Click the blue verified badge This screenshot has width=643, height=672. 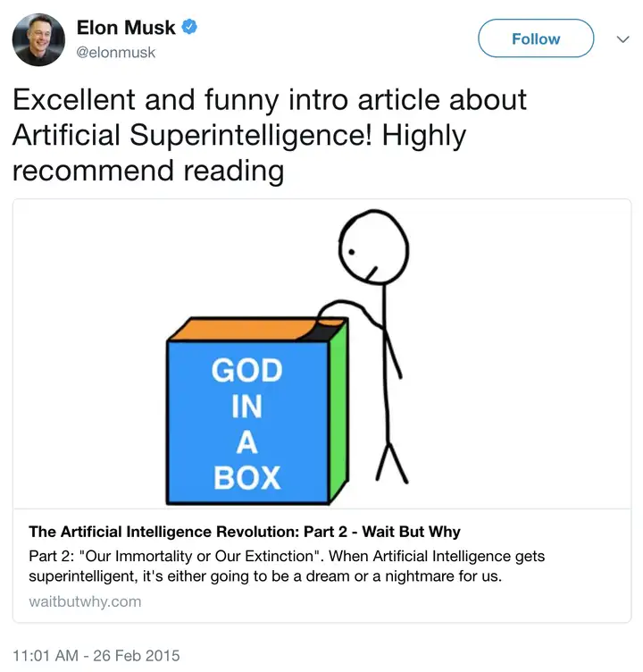point(189,27)
